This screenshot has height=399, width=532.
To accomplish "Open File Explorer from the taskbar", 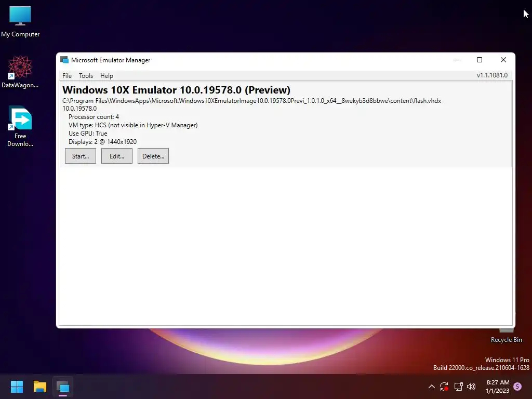I will tap(39, 387).
